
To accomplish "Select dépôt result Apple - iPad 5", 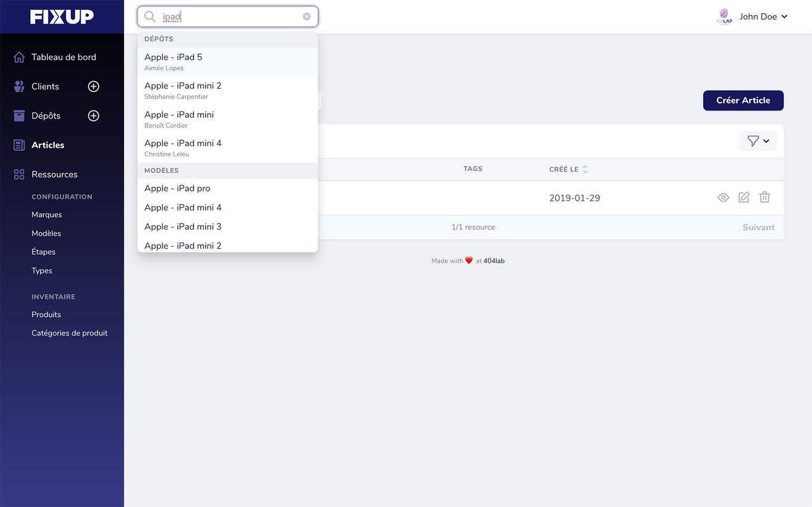I will (228, 62).
